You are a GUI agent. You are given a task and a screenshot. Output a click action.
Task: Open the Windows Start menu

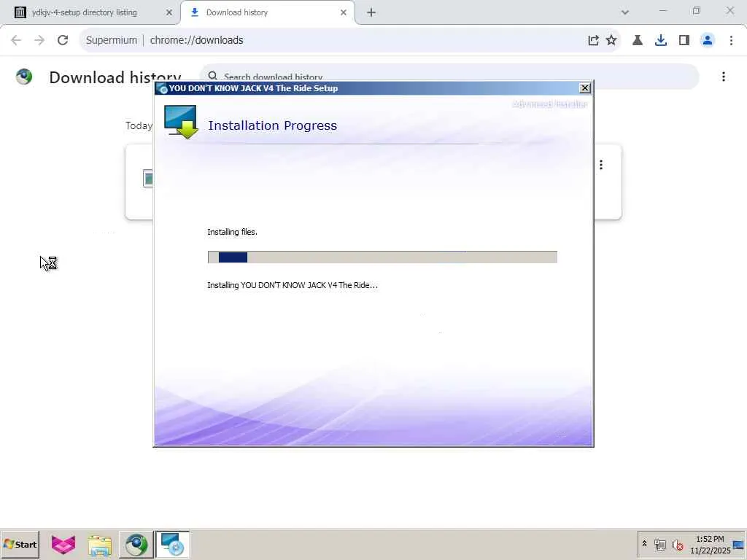tap(20, 544)
